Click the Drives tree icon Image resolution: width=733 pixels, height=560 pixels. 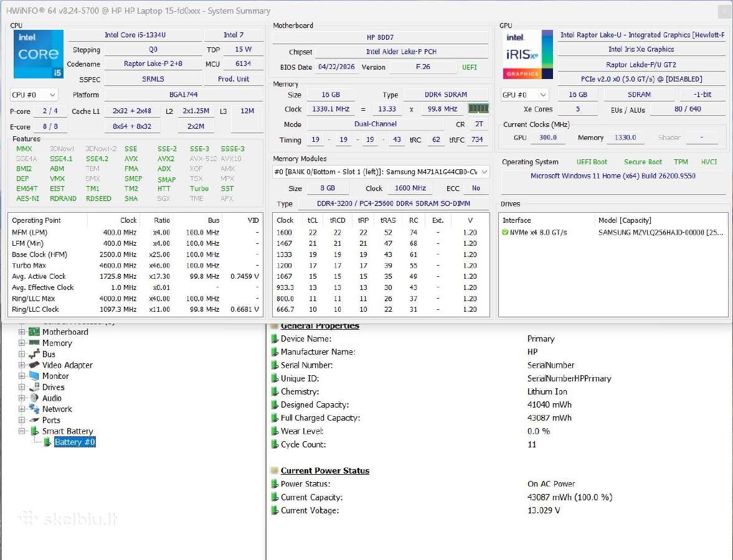[34, 387]
